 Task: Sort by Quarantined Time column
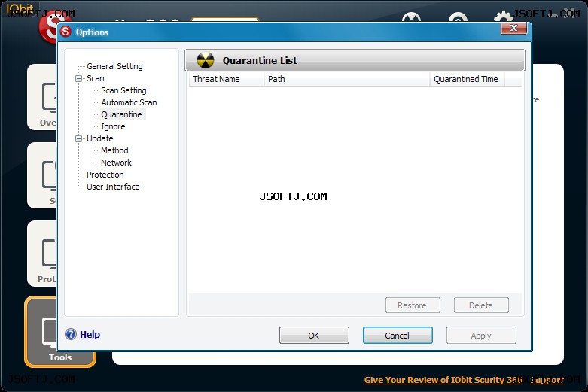point(468,79)
